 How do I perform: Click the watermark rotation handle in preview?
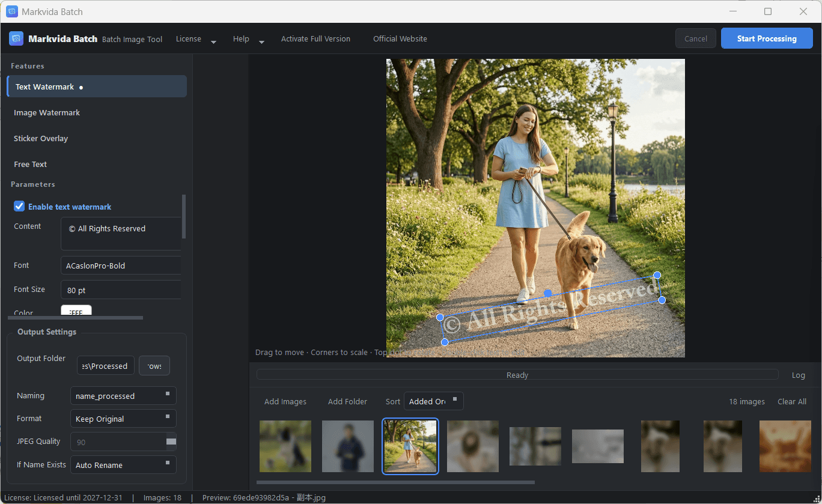point(548,293)
